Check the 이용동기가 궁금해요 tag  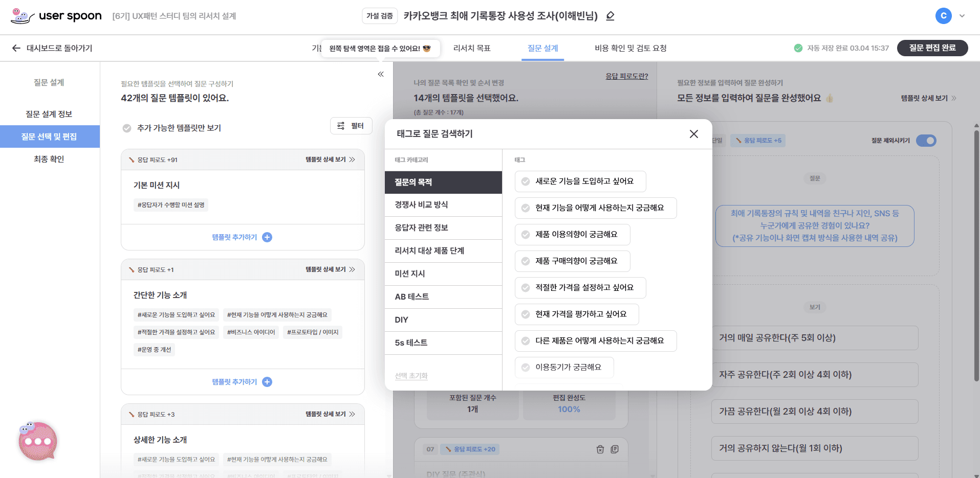pos(564,368)
